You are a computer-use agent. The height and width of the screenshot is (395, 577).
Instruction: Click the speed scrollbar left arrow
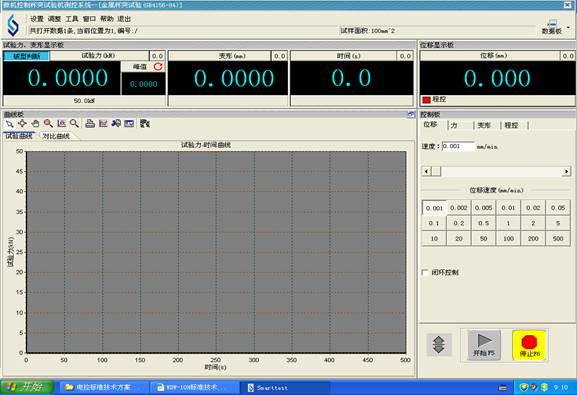(x=426, y=171)
